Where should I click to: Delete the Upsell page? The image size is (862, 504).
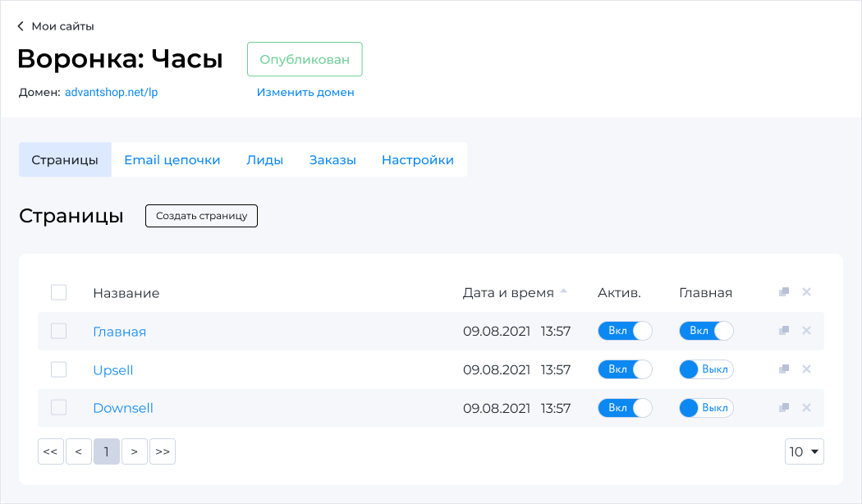pyautogui.click(x=806, y=369)
